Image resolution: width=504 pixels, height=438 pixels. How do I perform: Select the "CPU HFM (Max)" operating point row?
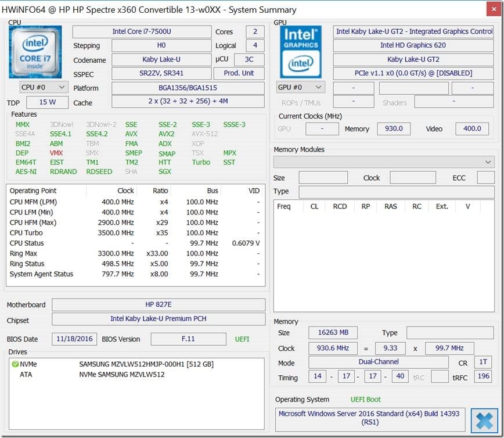point(135,222)
